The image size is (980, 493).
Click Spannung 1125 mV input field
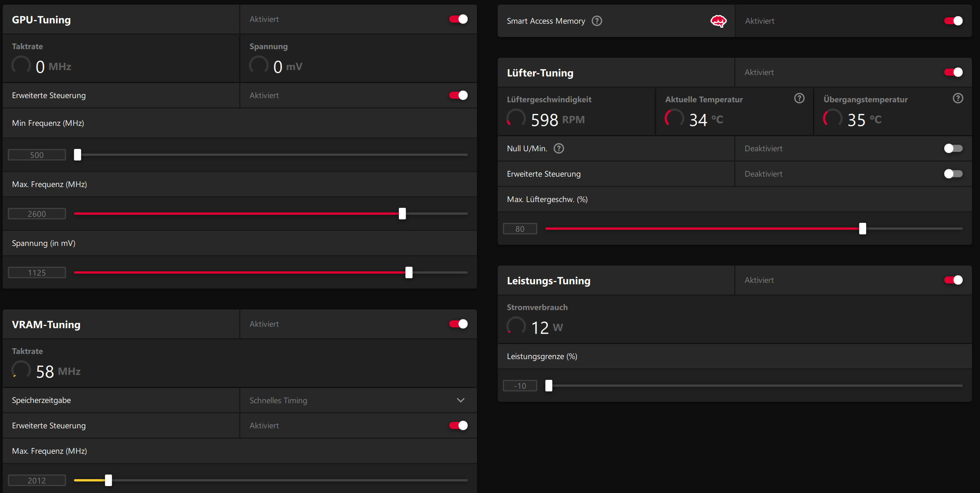coord(37,272)
